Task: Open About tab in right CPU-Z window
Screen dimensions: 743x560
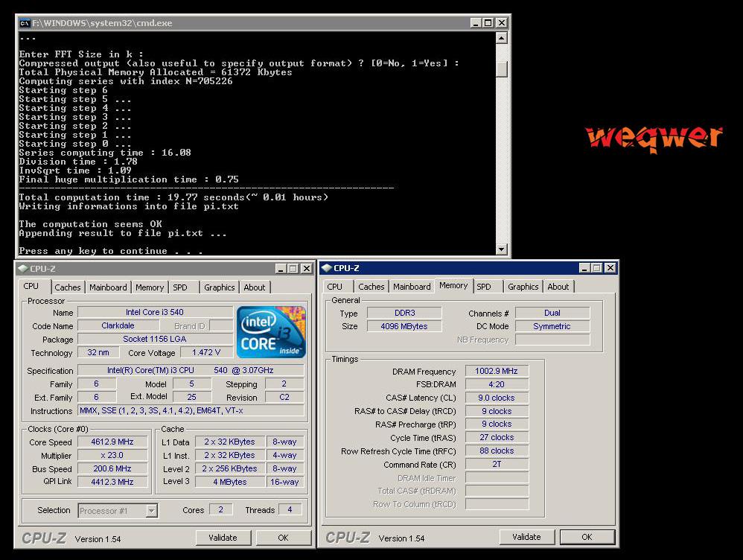Action: 558,287
